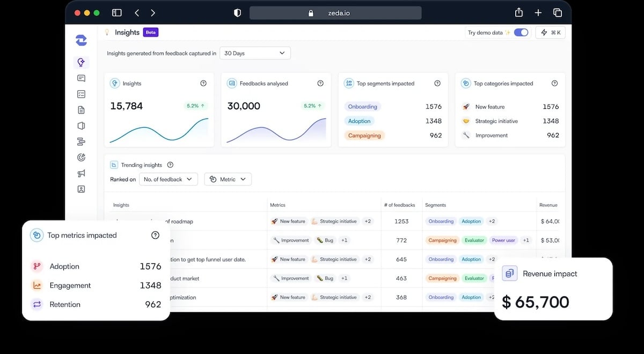Open the feedback comments icon in sidebar
The height and width of the screenshot is (354, 644).
[x=81, y=78]
